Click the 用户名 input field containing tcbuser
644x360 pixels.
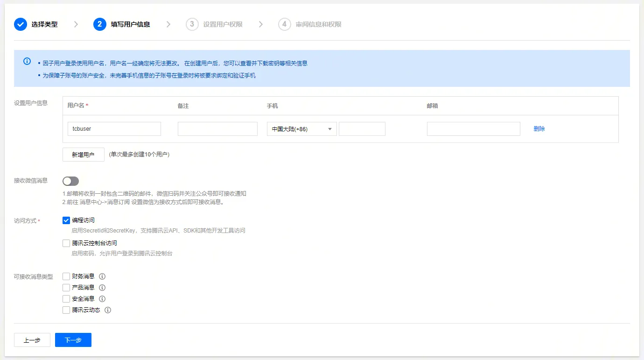(x=114, y=129)
